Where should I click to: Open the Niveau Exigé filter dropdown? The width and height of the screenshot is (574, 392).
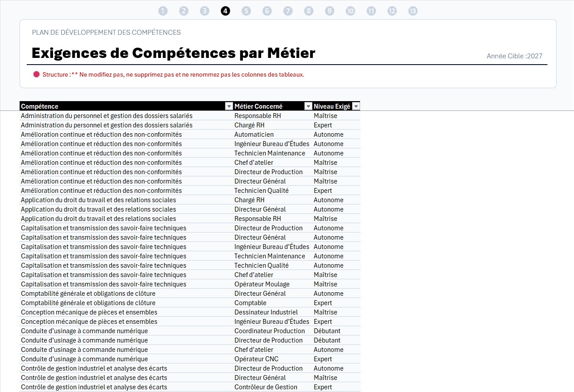coord(356,106)
